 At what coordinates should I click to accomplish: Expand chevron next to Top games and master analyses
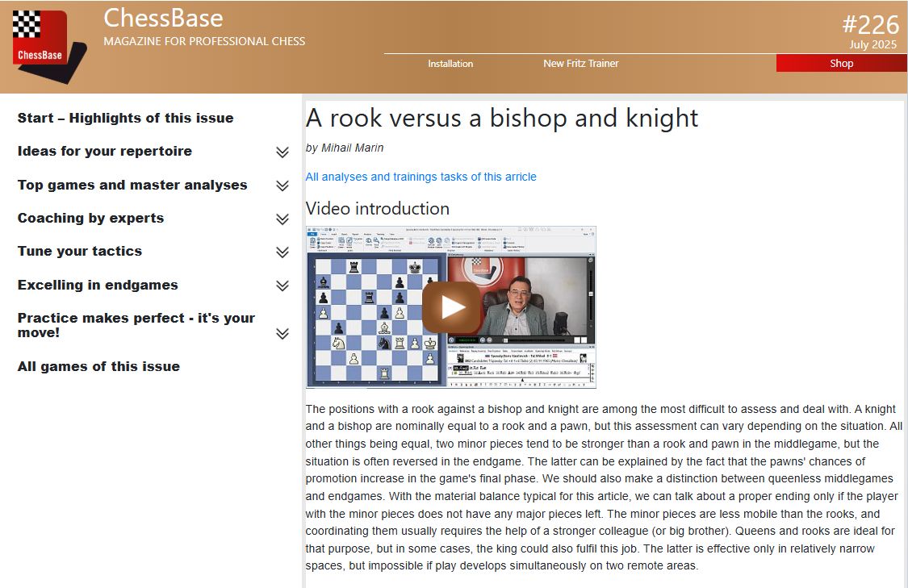click(x=282, y=186)
